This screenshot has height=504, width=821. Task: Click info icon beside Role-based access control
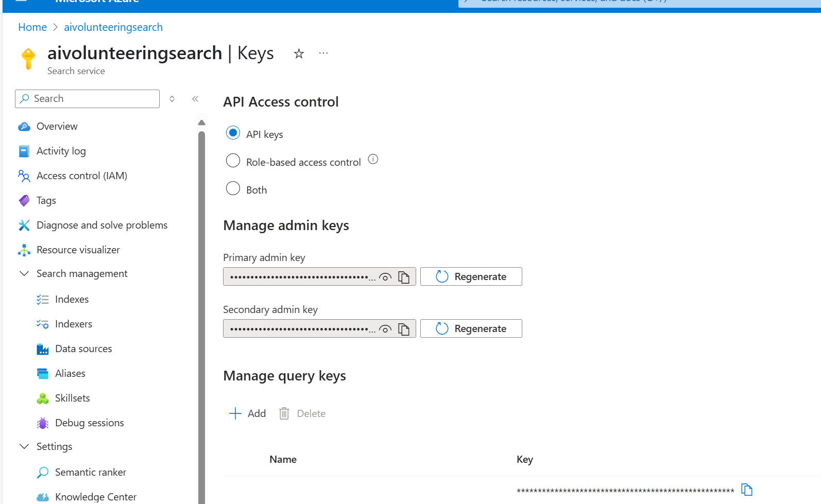click(373, 160)
